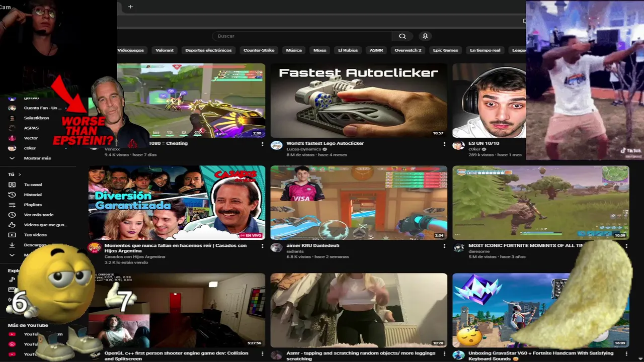Open Momentos que nunca fallan title link
The width and height of the screenshot is (644, 362).
tap(176, 248)
